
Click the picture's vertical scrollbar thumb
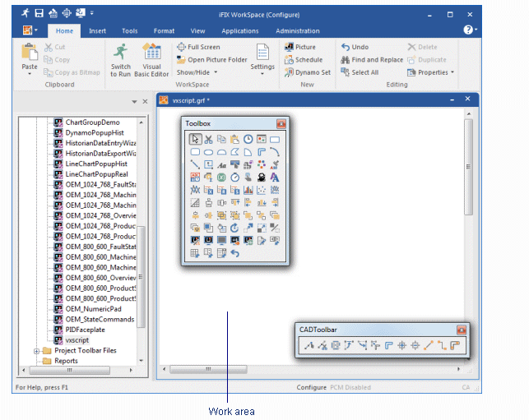468,167
